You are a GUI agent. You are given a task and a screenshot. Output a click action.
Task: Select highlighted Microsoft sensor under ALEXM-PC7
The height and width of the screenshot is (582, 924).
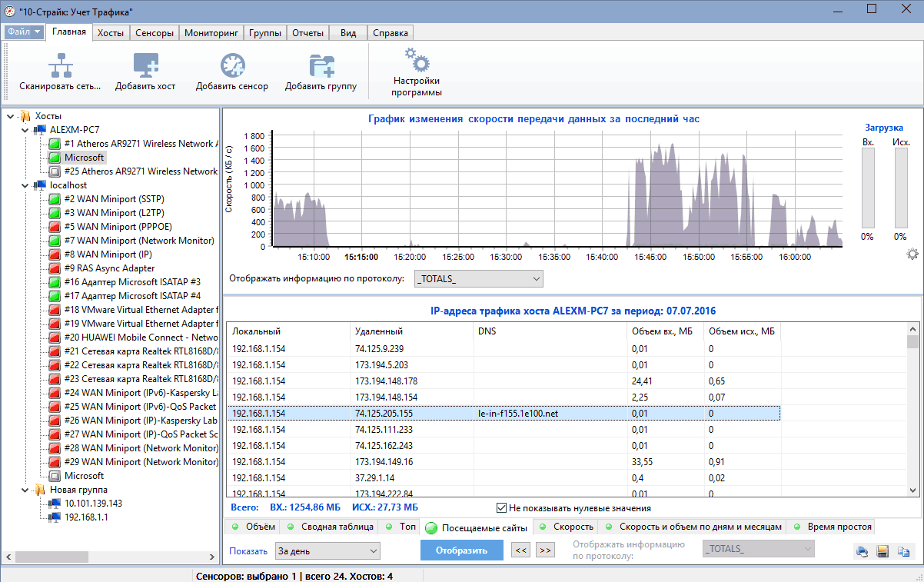pos(84,158)
